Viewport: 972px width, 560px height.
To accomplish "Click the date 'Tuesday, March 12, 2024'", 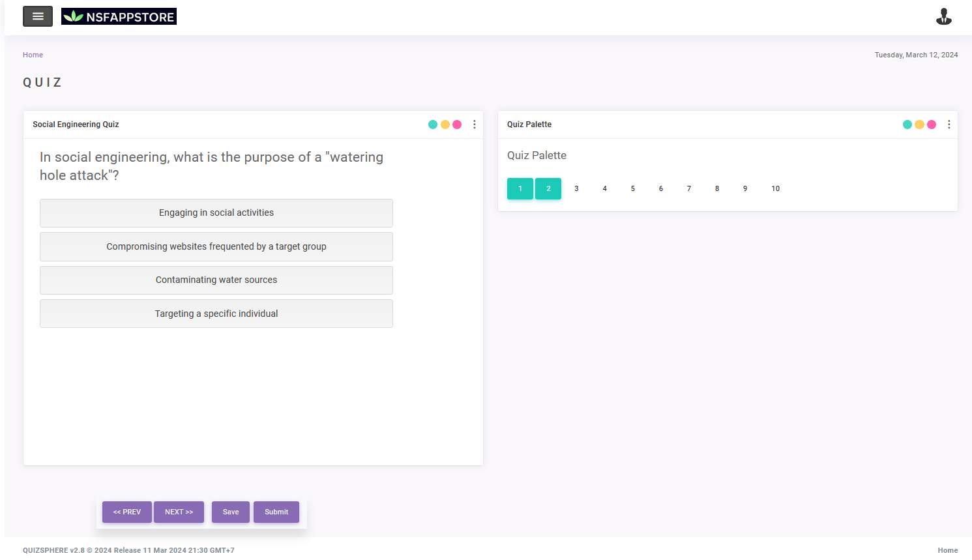I will [x=916, y=55].
